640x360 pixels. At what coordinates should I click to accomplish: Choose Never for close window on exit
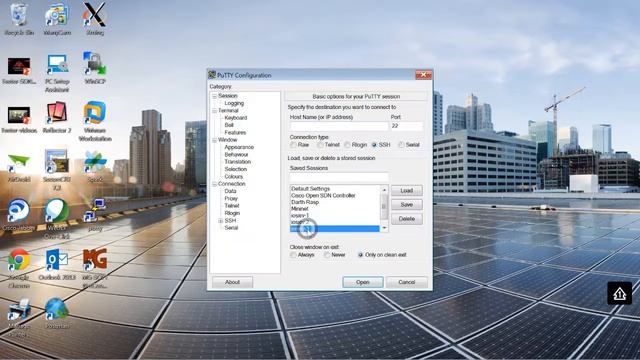327,255
